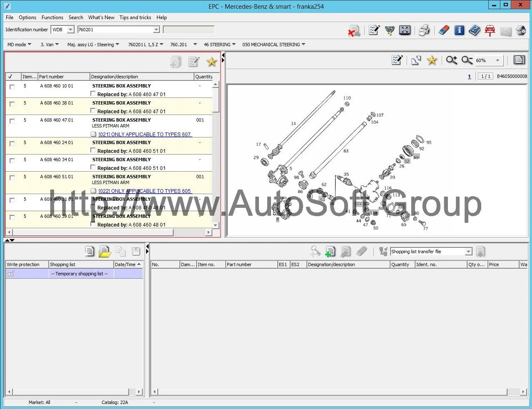Image resolution: width=532 pixels, height=409 pixels.
Task: Click the printer icon in top toolbar
Action: pos(424,30)
